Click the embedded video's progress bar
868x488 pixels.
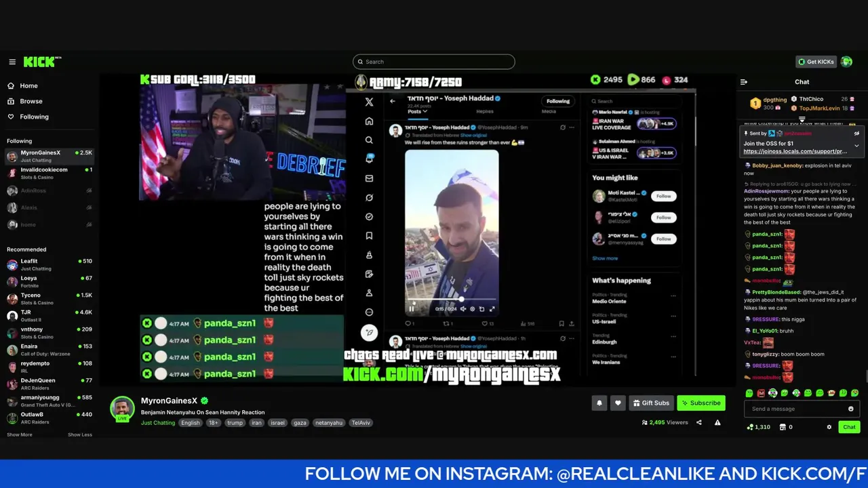point(452,299)
